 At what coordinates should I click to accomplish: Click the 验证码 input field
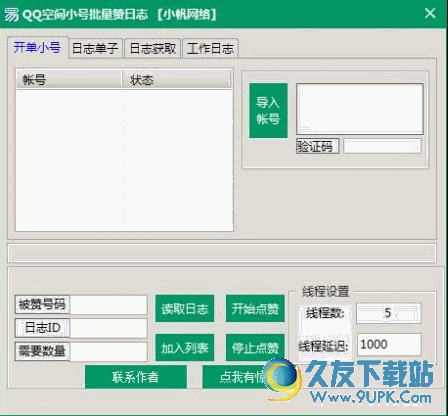(382, 146)
